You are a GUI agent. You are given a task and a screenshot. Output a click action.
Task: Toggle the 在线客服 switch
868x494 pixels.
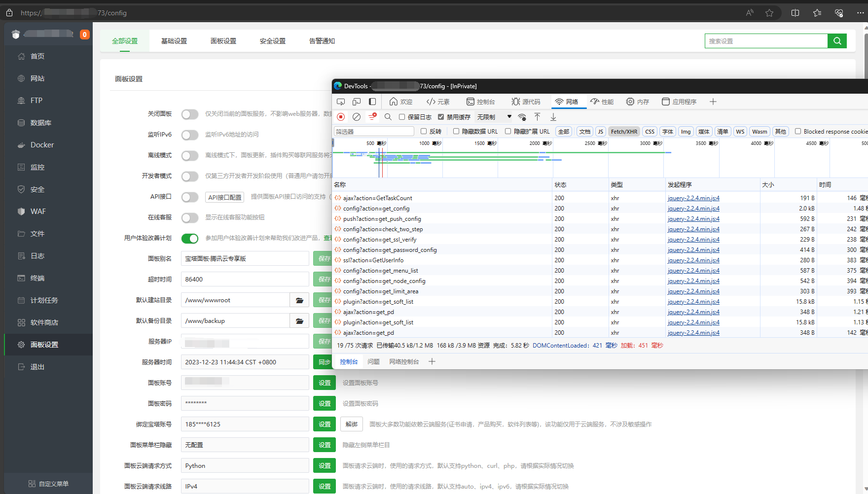point(190,218)
